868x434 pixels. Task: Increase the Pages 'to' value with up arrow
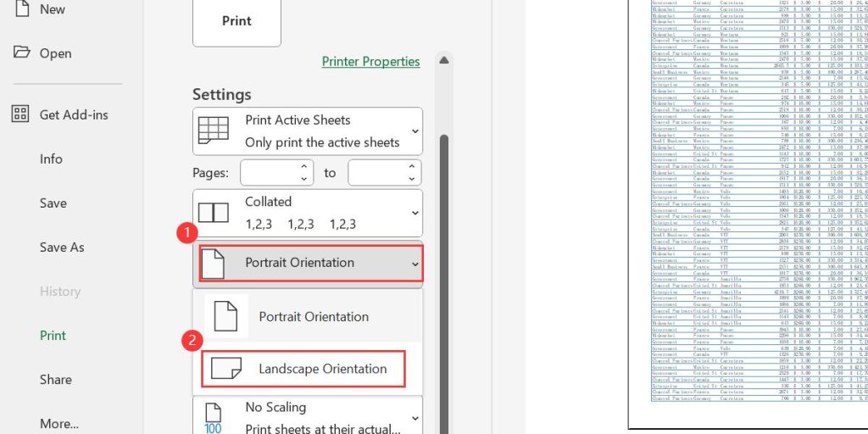click(x=412, y=167)
